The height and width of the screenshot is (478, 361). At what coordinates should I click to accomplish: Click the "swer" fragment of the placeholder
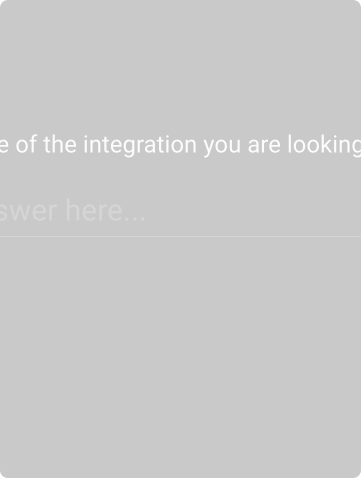point(30,212)
